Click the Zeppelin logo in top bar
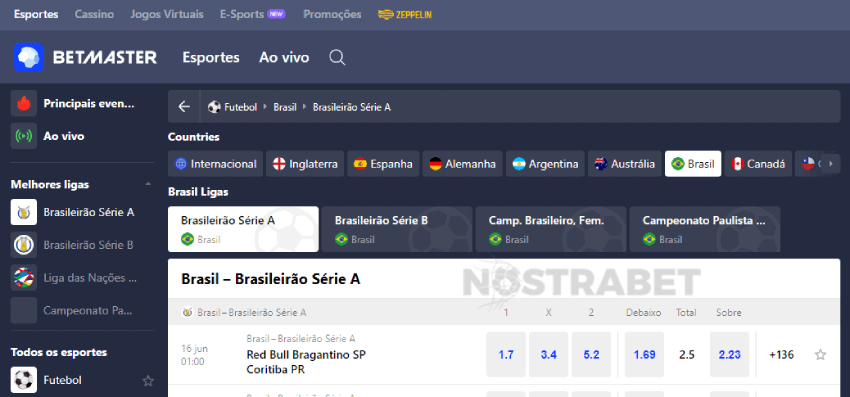 tap(404, 15)
